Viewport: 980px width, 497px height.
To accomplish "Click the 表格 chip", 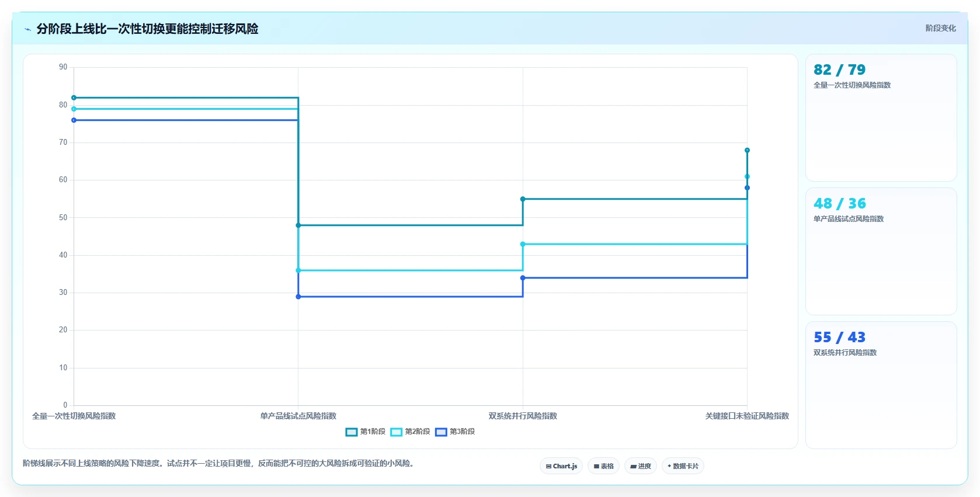I will point(604,466).
